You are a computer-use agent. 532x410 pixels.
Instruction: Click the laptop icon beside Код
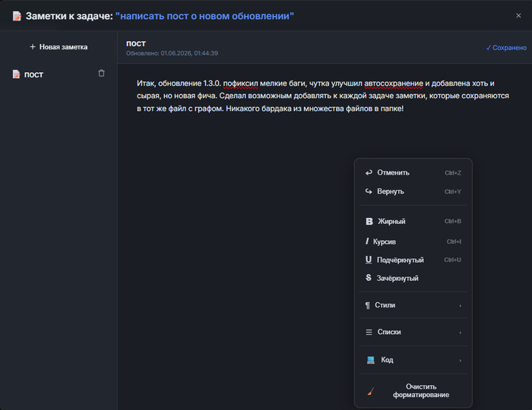371,360
